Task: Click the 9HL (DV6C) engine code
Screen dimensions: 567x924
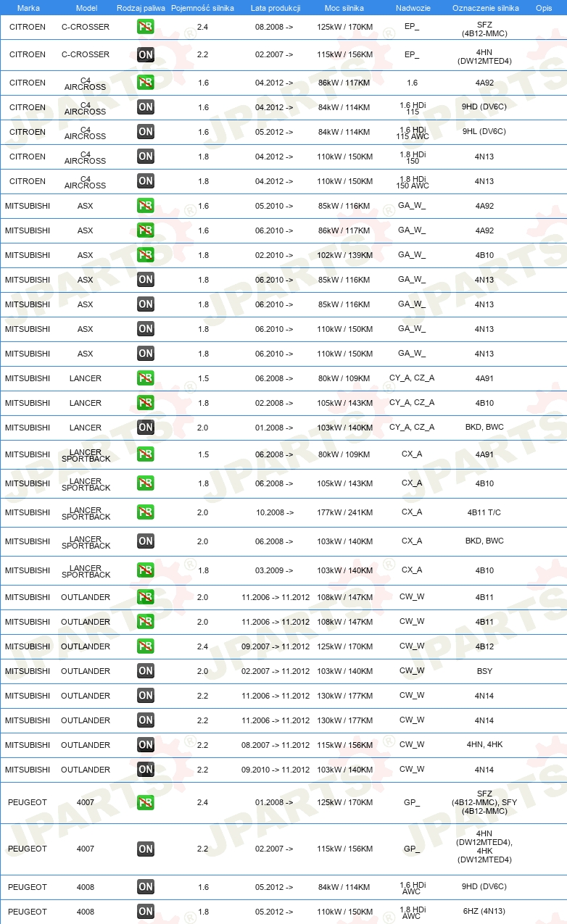Action: click(x=484, y=132)
